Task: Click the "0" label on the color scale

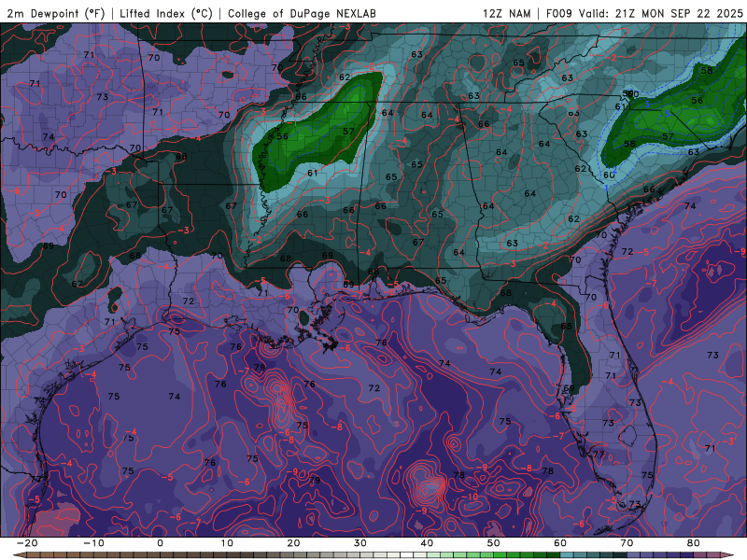Action: point(160,543)
